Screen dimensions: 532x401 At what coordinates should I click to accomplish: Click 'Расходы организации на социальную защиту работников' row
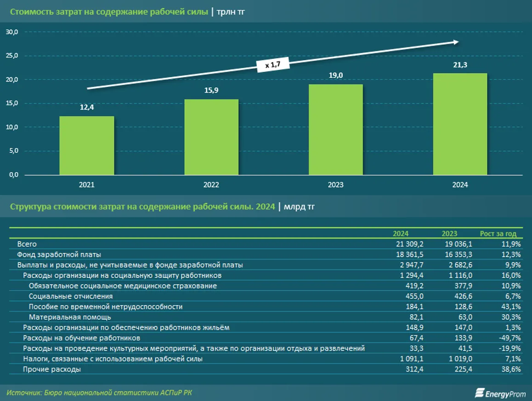(122, 275)
